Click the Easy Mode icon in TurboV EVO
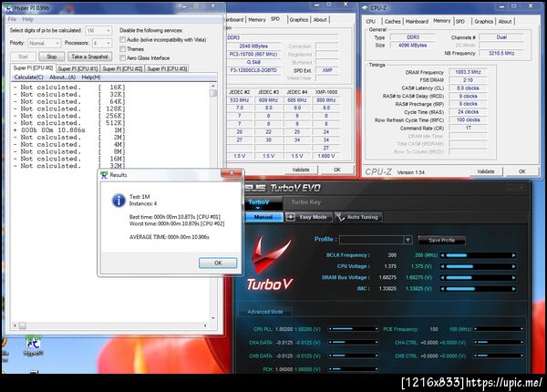 (291, 217)
